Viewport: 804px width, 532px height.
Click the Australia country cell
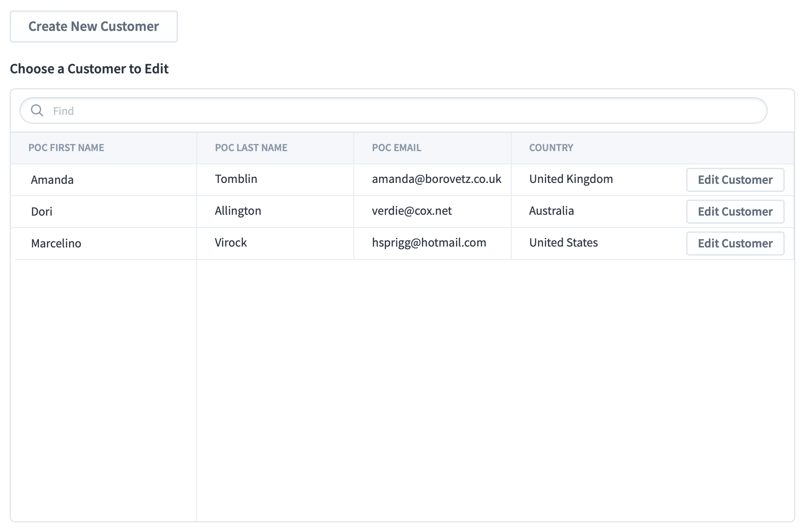[551, 211]
